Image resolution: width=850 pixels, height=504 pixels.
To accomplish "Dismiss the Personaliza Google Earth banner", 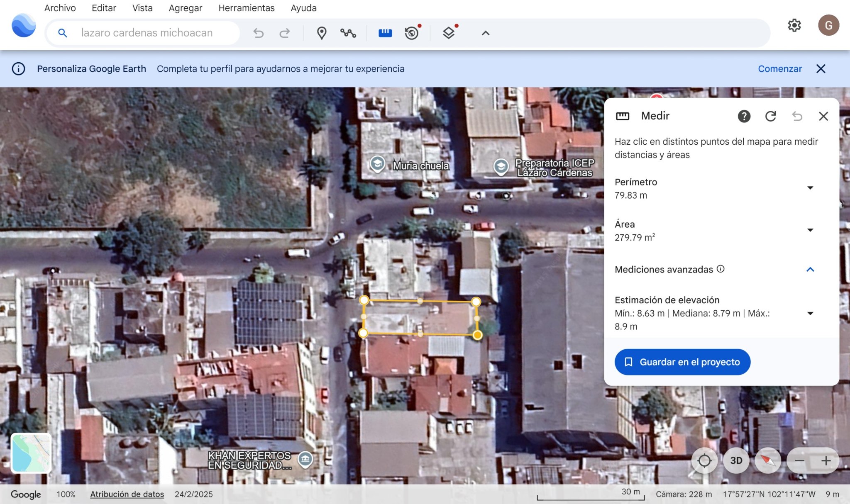I will pyautogui.click(x=821, y=69).
